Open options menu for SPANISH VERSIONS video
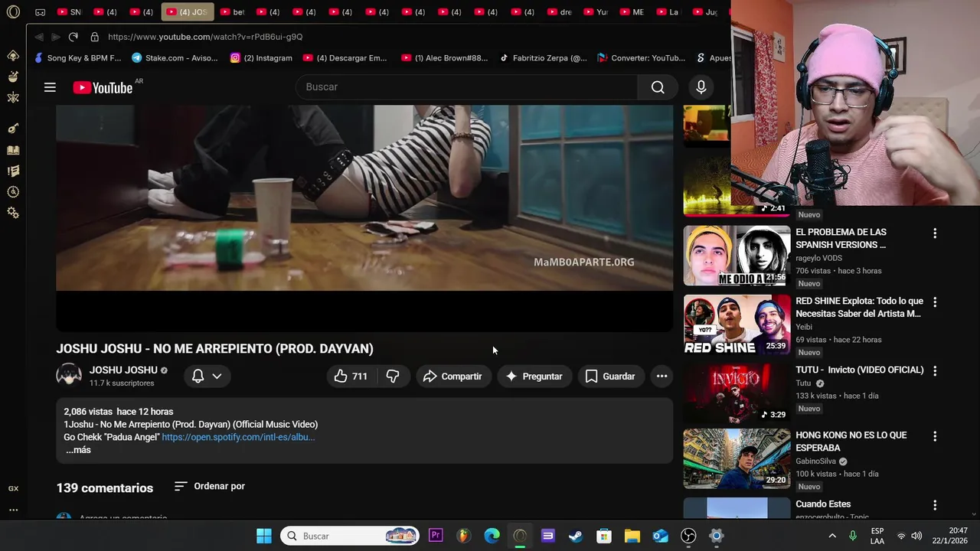The image size is (980, 551). click(x=934, y=233)
